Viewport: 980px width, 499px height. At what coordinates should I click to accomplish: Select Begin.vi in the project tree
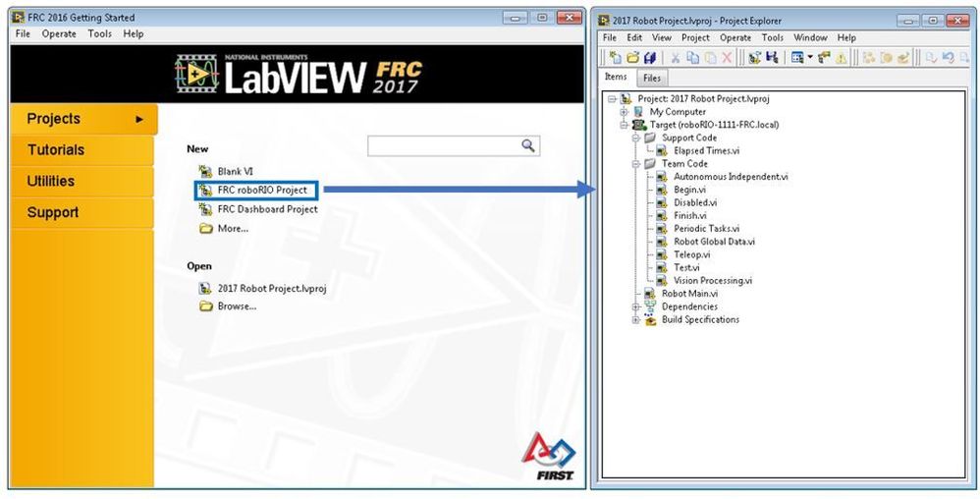pyautogui.click(x=689, y=190)
